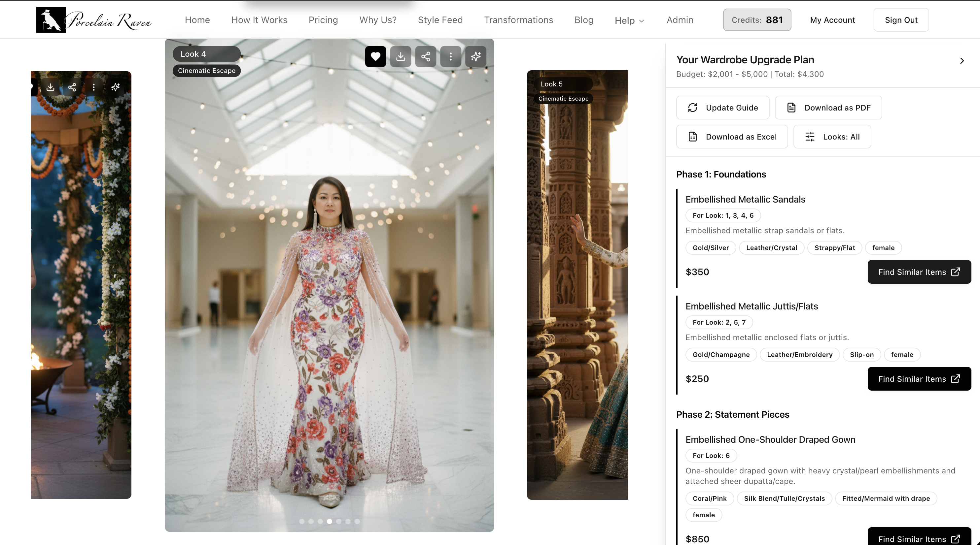Click the Update Guide button

click(x=722, y=108)
